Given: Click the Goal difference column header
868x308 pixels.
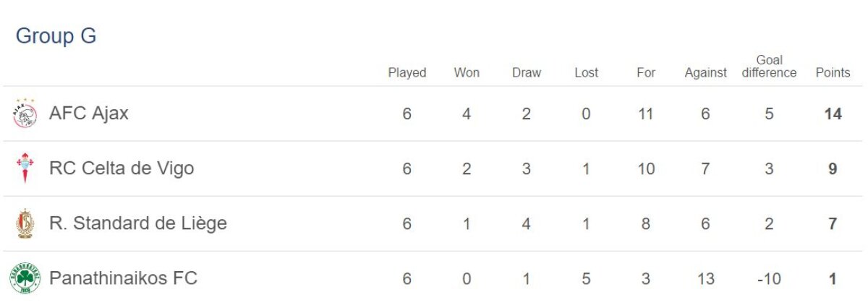Looking at the screenshot, I should pos(769,67).
